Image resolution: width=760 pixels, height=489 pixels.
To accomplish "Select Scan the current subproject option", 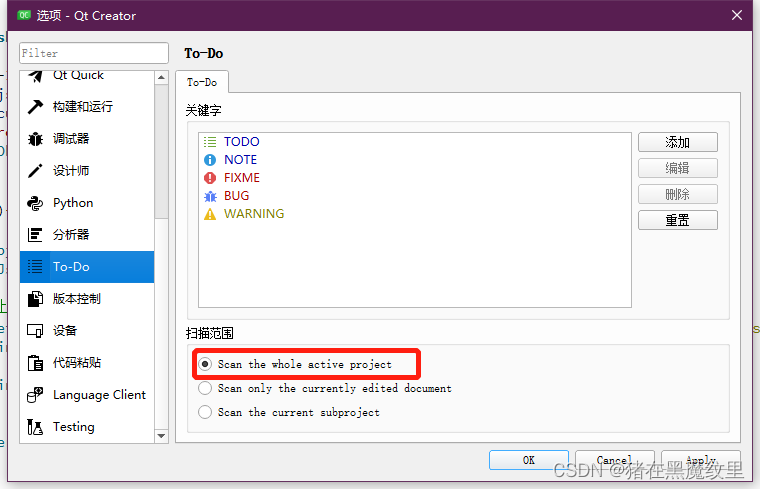I will pyautogui.click(x=289, y=412).
